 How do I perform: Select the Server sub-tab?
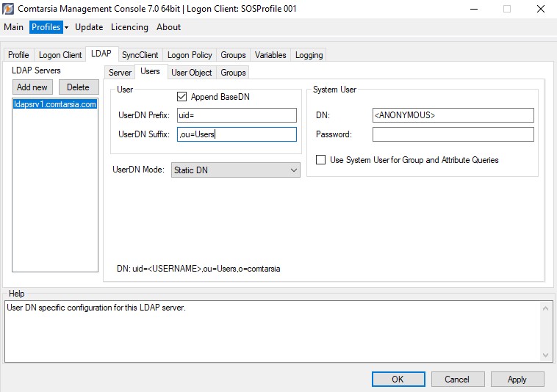(x=120, y=73)
